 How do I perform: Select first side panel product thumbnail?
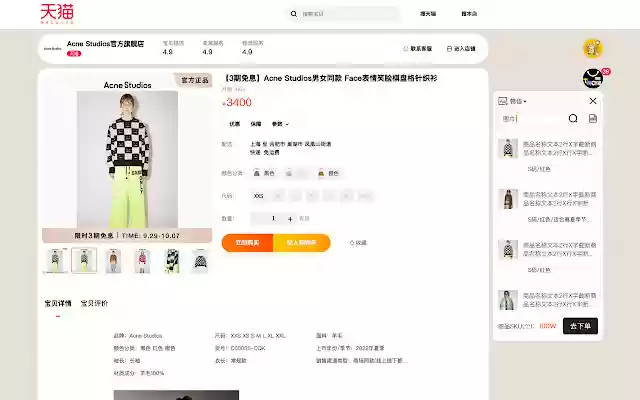tap(508, 148)
